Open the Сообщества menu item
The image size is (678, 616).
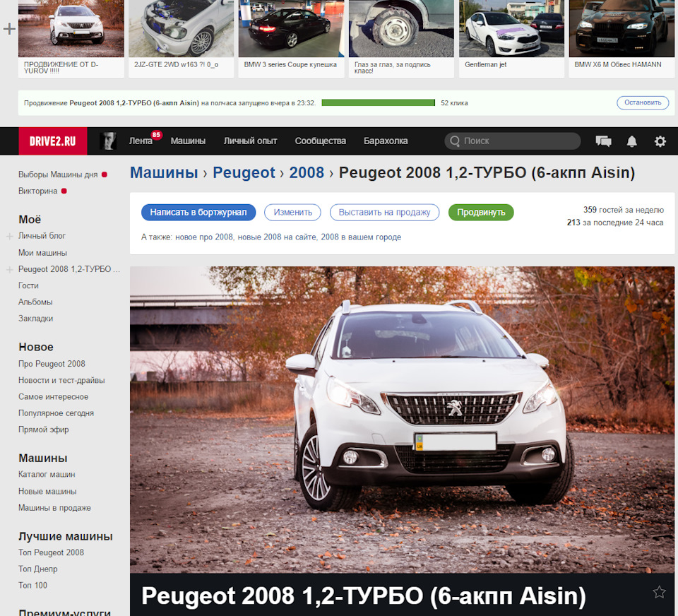click(x=321, y=141)
